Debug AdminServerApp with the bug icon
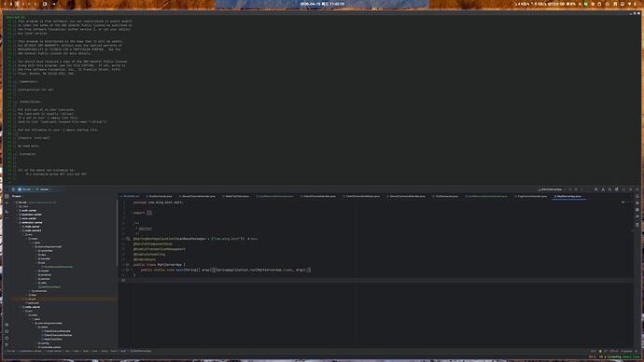This screenshot has width=644, height=362. click(576, 189)
